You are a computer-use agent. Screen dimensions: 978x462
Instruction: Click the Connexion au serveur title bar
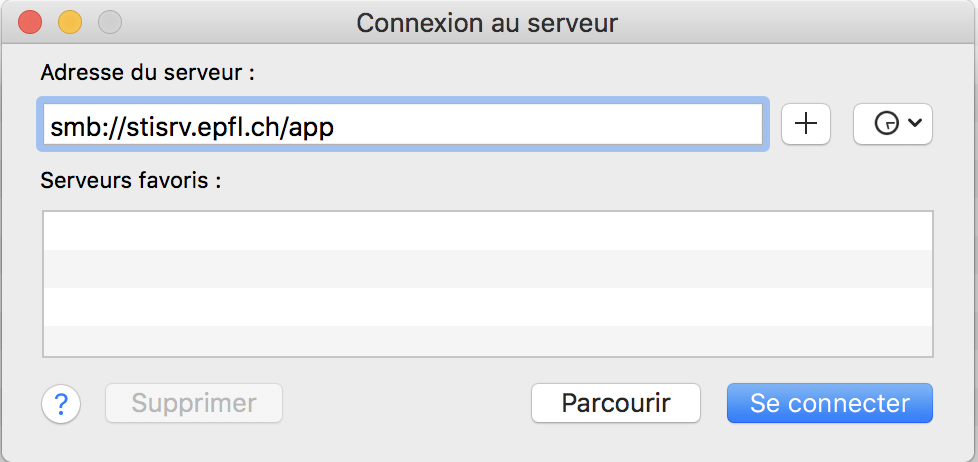487,22
